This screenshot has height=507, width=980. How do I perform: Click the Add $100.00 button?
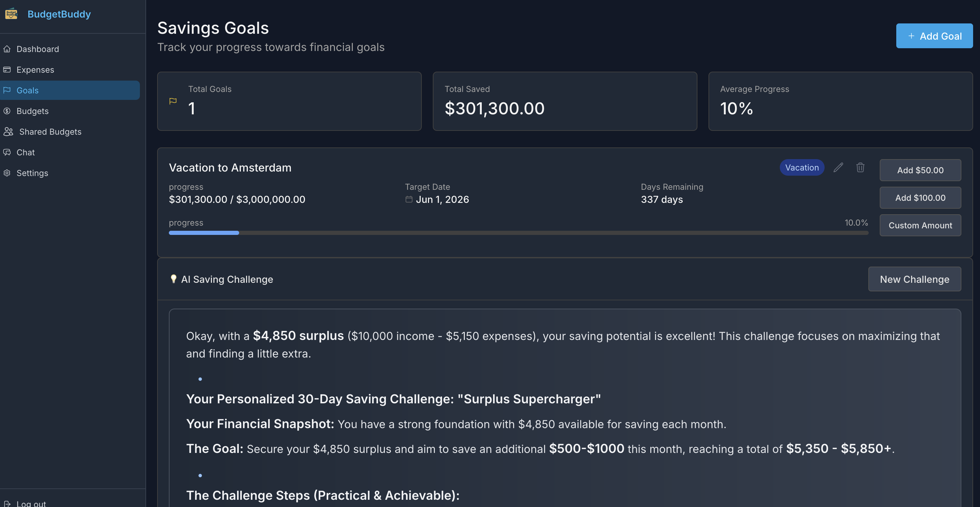pos(920,198)
